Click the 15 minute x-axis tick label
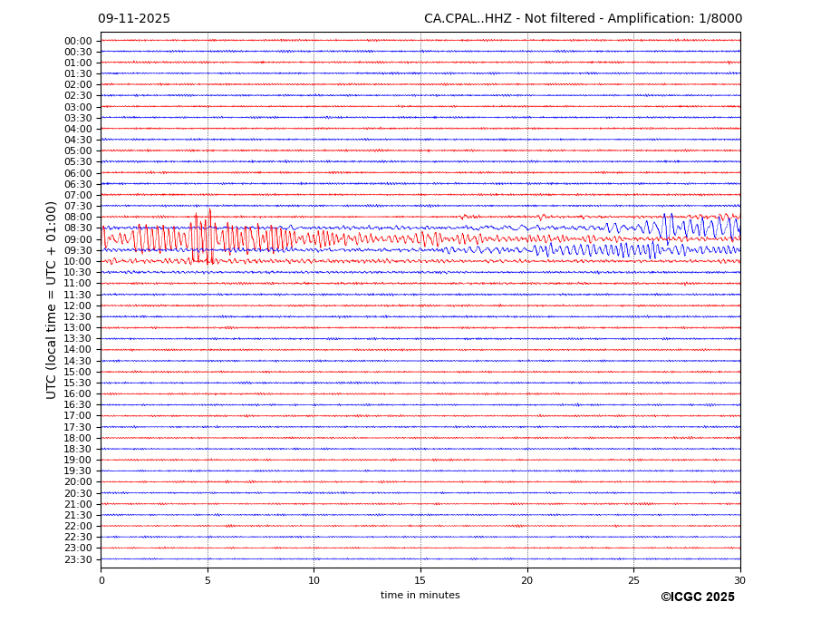 pos(420,580)
